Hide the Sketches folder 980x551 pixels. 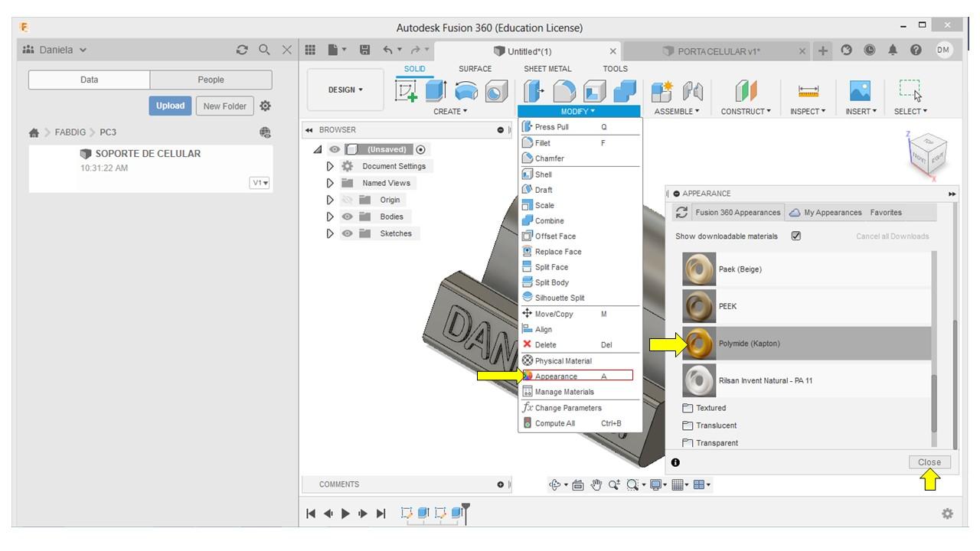(x=348, y=233)
